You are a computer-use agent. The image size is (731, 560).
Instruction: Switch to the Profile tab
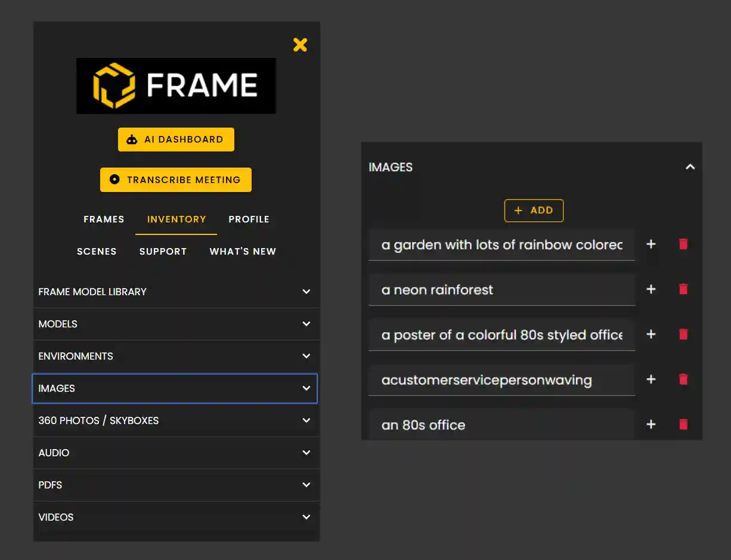(x=249, y=219)
